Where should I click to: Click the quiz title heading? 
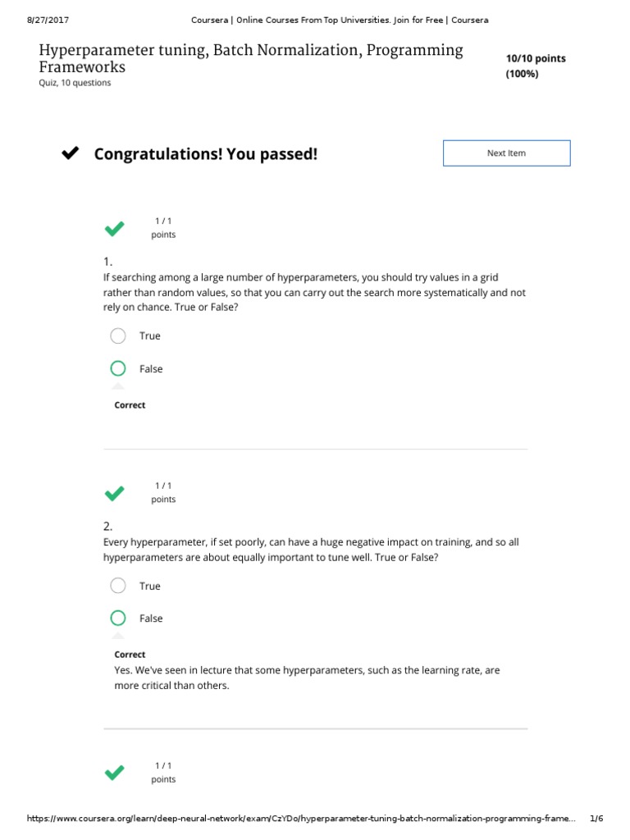pos(251,58)
